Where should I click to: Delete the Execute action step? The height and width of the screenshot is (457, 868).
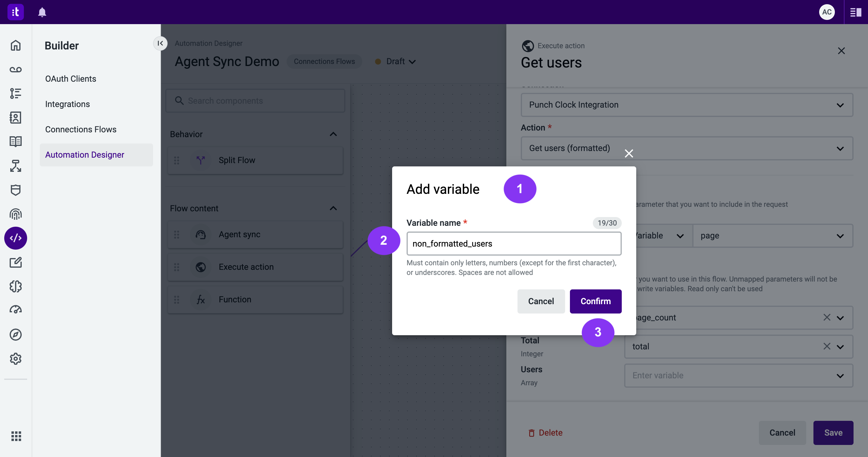(x=545, y=433)
